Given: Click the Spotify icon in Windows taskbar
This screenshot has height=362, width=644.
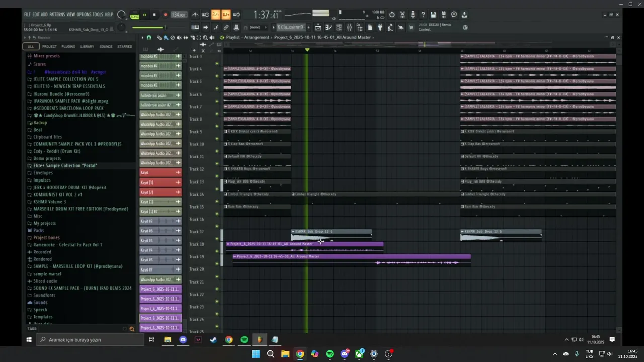Looking at the screenshot, I should click(x=330, y=354).
